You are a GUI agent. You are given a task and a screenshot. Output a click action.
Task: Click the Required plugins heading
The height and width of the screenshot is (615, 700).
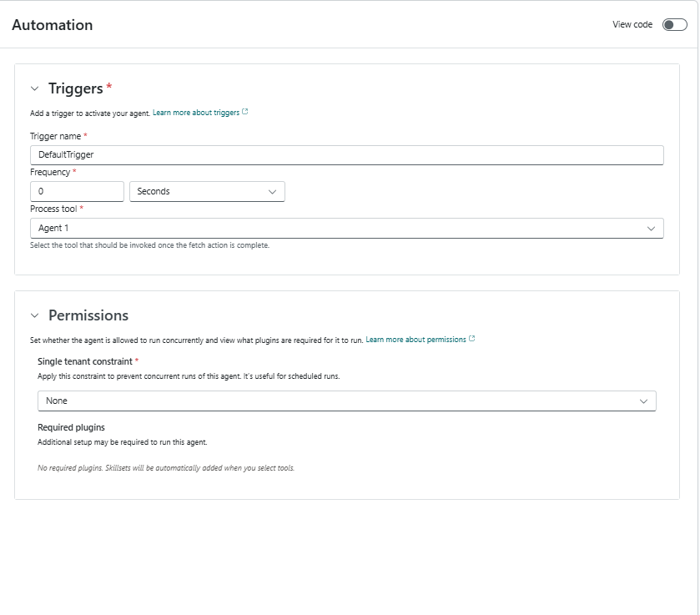pos(71,427)
